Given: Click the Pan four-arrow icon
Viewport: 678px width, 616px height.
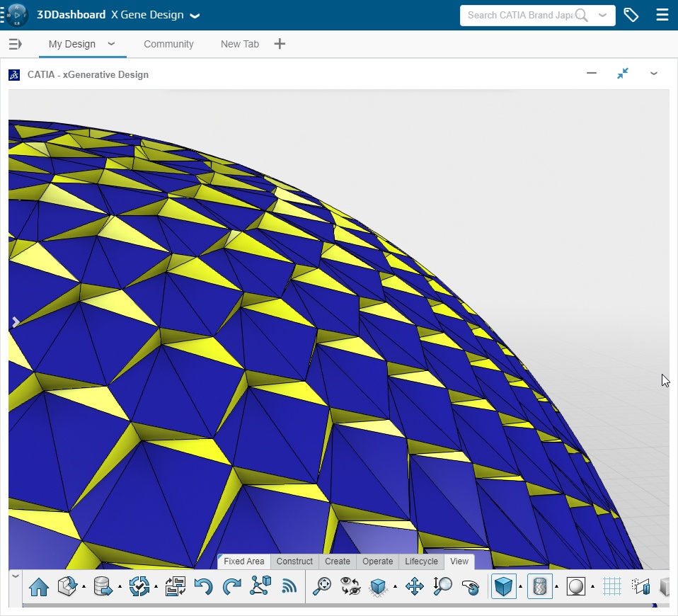Looking at the screenshot, I should coord(414,587).
